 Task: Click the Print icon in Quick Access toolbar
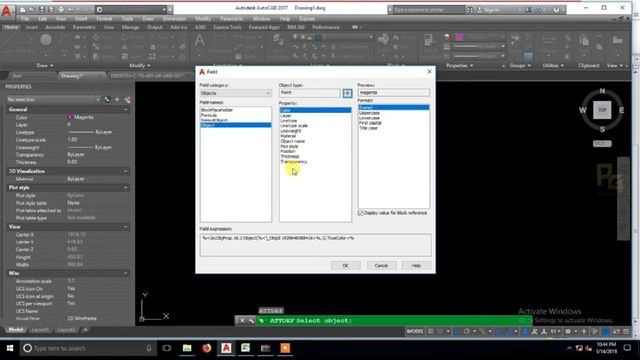tap(61, 9)
